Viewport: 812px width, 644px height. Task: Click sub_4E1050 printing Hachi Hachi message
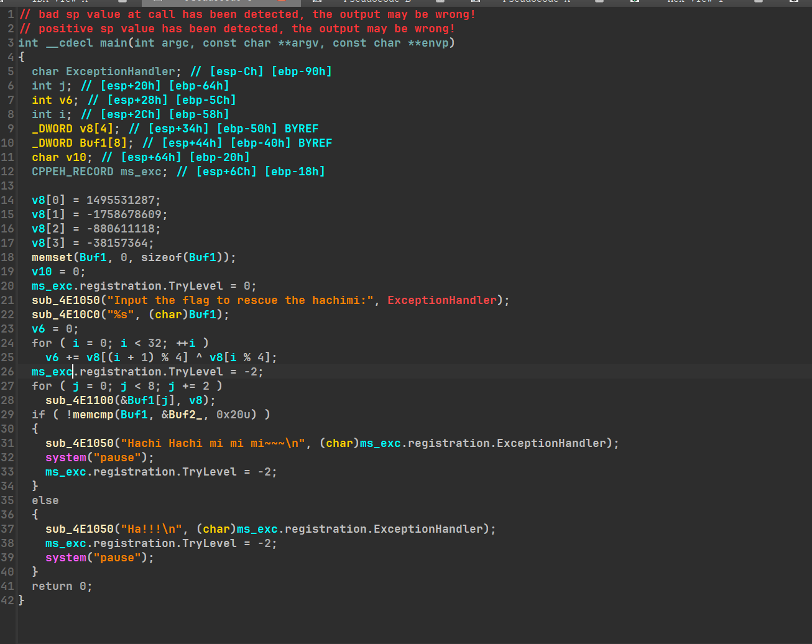coord(80,443)
